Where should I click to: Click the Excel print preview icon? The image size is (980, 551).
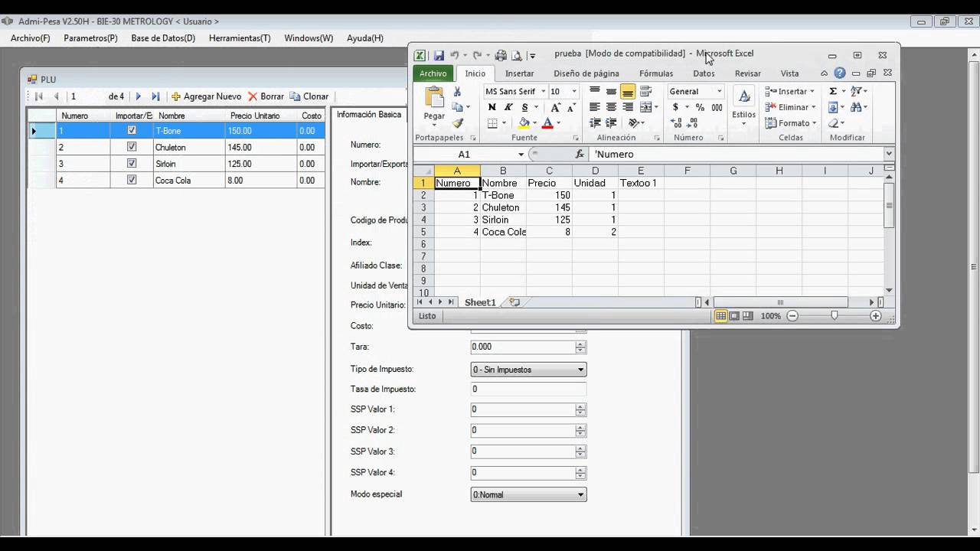pyautogui.click(x=516, y=55)
